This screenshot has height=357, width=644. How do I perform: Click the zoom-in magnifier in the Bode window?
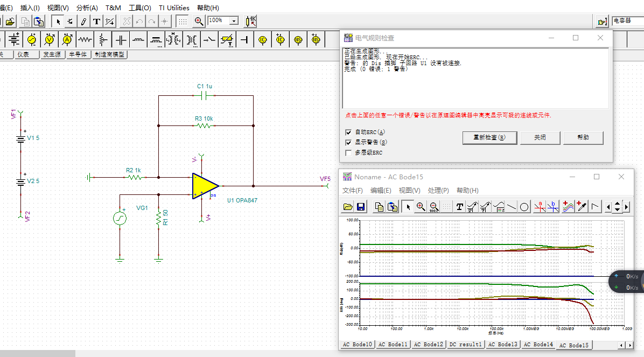(421, 207)
